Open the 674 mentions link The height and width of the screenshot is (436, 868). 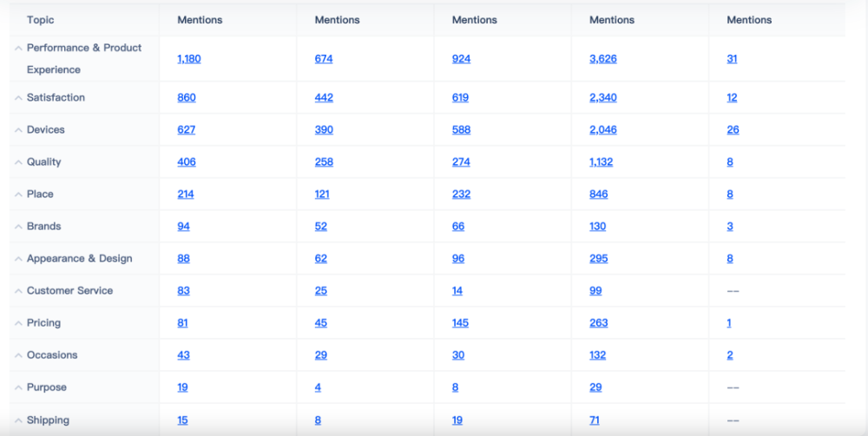tap(324, 59)
